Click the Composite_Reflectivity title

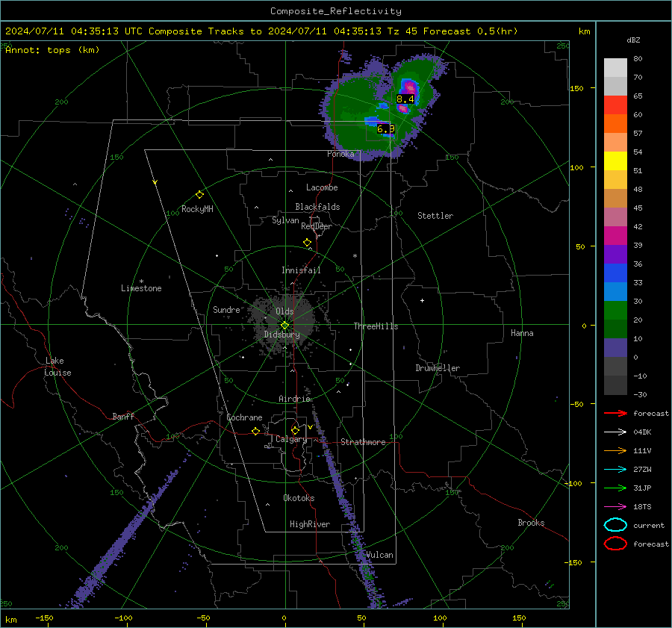tap(336, 11)
